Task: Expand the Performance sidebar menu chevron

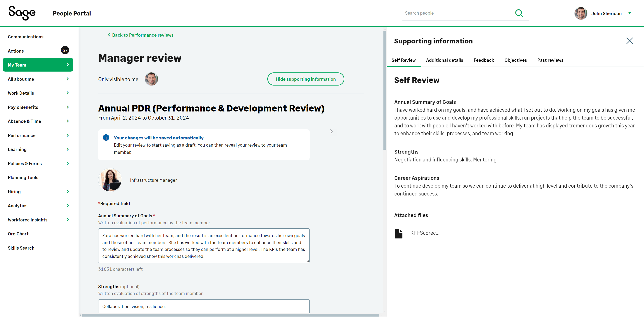Action: (68, 135)
